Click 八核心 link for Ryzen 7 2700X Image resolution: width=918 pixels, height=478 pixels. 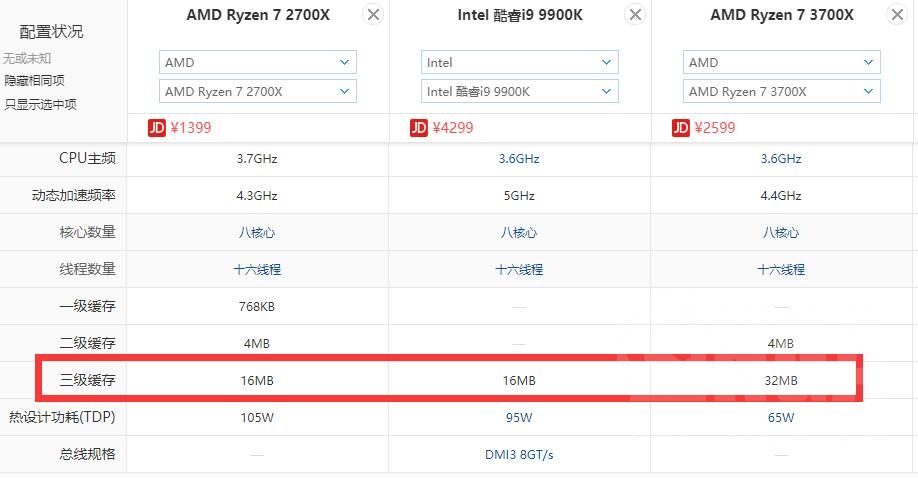257,232
